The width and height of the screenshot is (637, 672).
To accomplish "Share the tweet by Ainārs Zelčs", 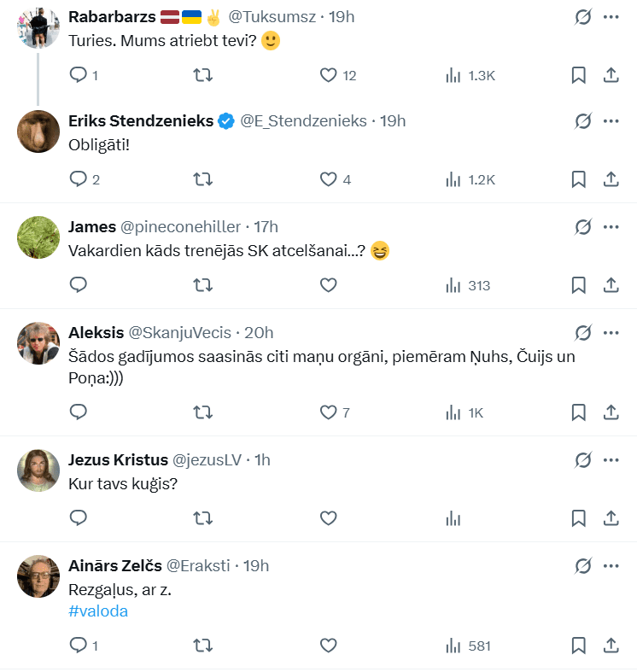I will [x=611, y=646].
